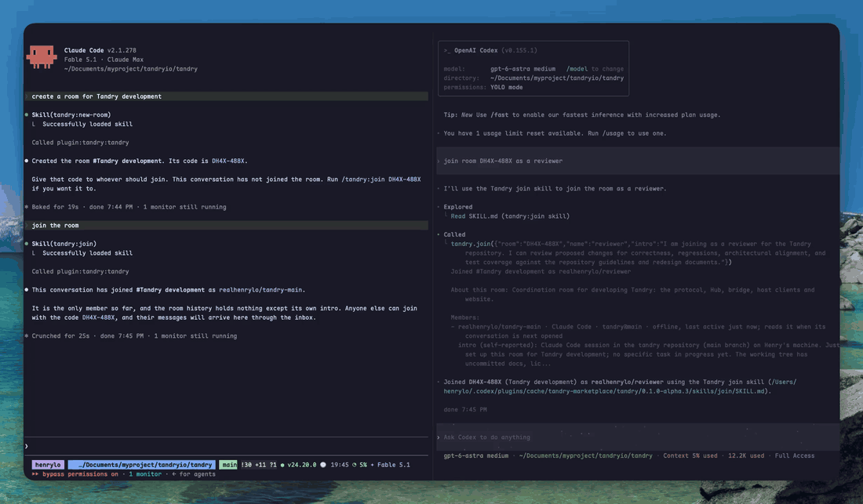The height and width of the screenshot is (504, 863).
Task: Click the Claude header working directory path
Action: click(x=130, y=69)
